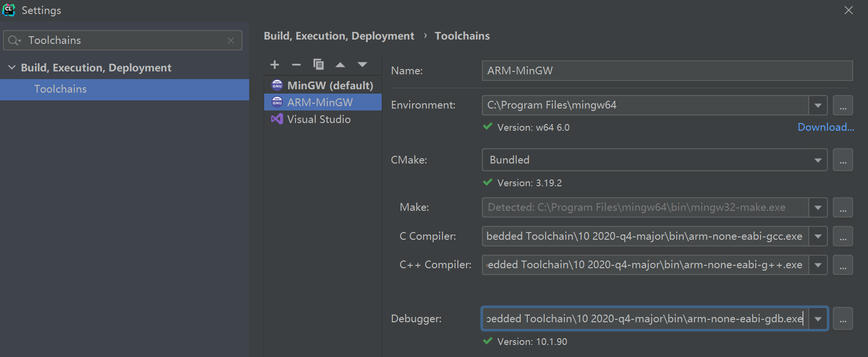Select Toolchains in settings tree
This screenshot has height=357, width=868.
(61, 89)
